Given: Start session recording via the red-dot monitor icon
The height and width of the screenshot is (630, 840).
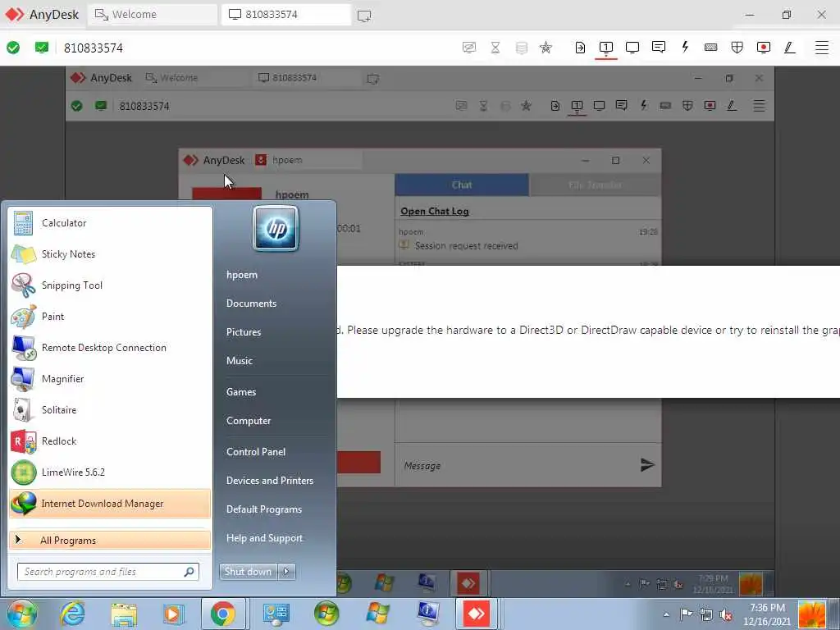Looking at the screenshot, I should pos(764,48).
